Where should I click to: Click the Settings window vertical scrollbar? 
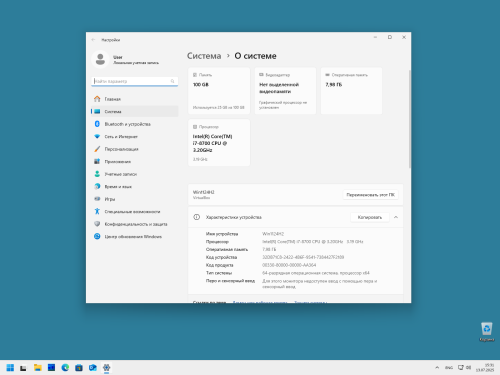410,119
